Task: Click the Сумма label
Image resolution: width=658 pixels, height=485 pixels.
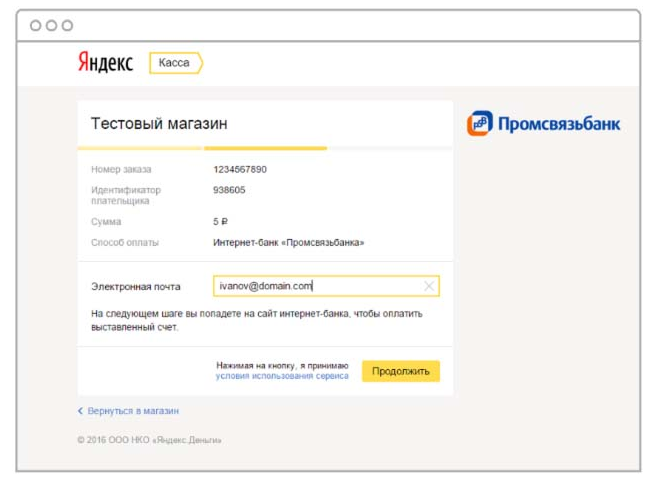Action: pos(106,222)
